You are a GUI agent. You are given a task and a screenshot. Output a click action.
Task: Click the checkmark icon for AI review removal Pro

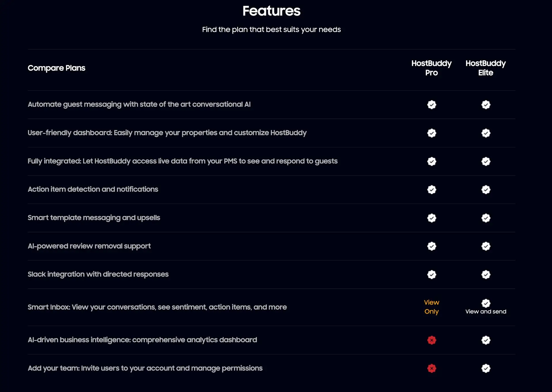[x=432, y=246]
